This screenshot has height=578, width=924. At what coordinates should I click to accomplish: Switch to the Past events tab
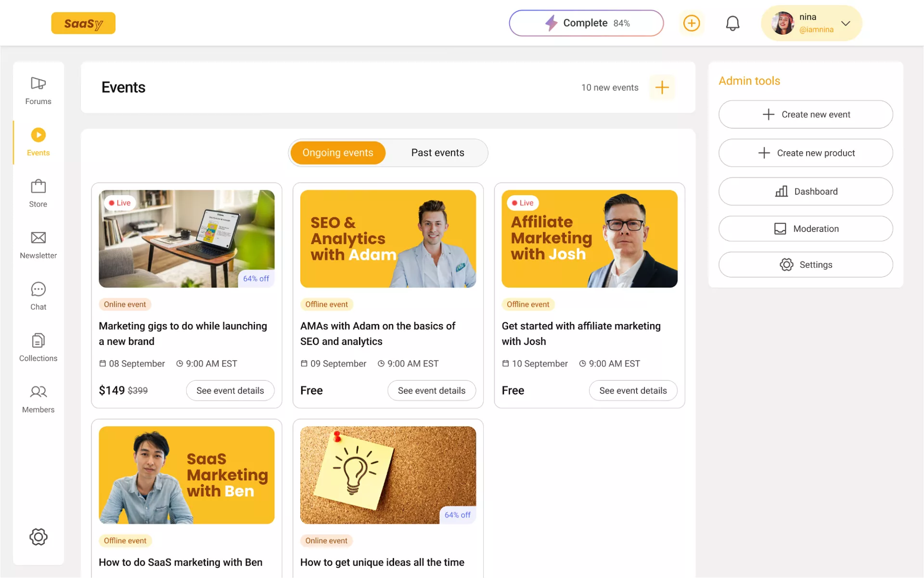(x=437, y=153)
